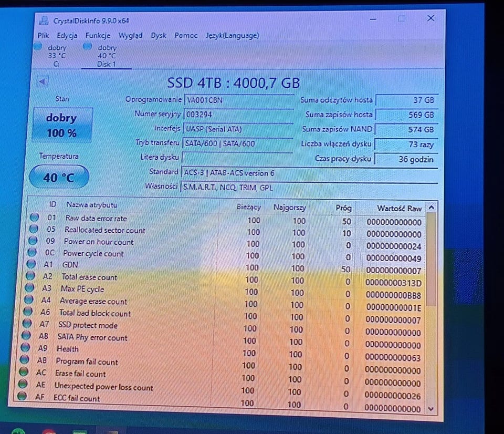
Task: Click scrollbar down arrow in attribute list
Action: [431, 409]
